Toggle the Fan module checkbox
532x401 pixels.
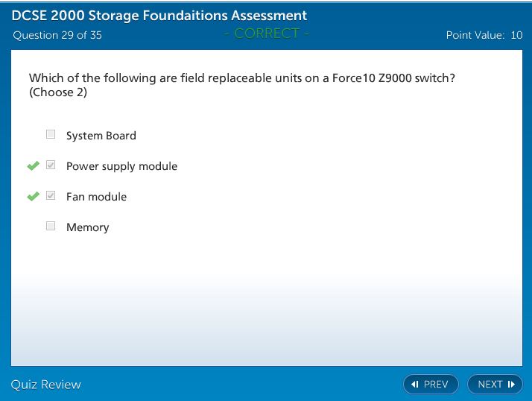point(51,196)
